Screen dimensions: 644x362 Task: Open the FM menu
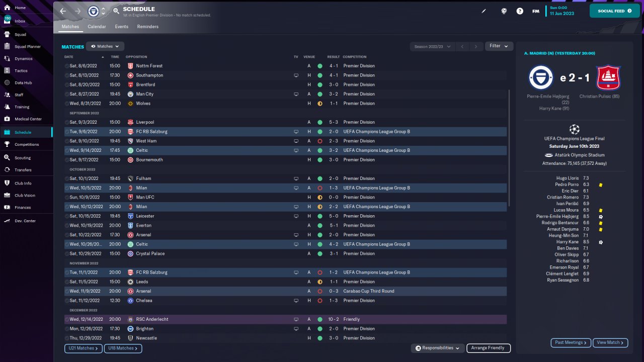[536, 11]
